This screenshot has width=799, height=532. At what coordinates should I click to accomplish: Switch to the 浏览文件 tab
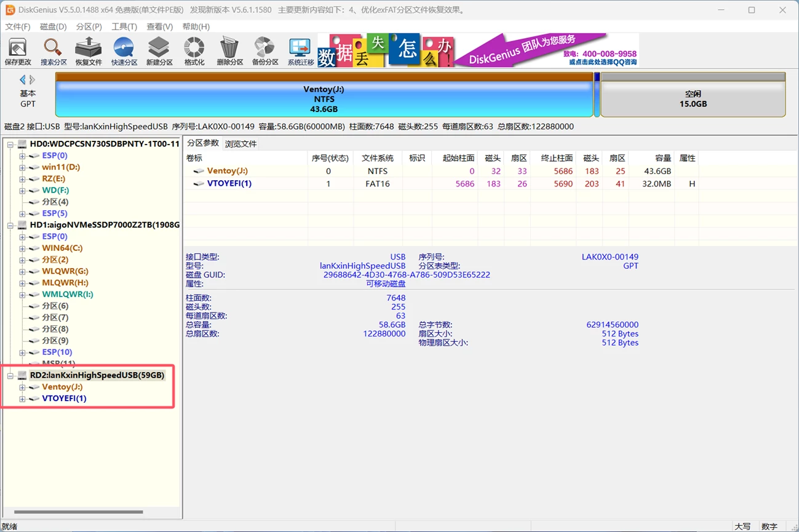click(x=240, y=144)
